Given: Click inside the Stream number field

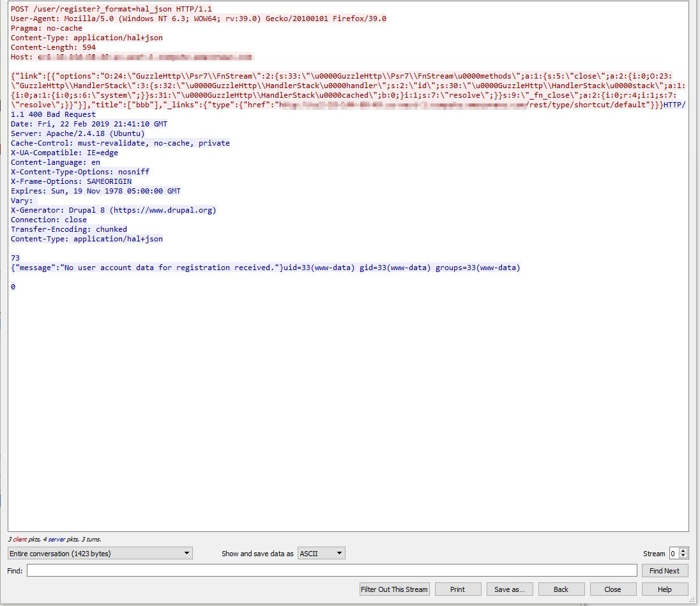Looking at the screenshot, I should [673, 554].
